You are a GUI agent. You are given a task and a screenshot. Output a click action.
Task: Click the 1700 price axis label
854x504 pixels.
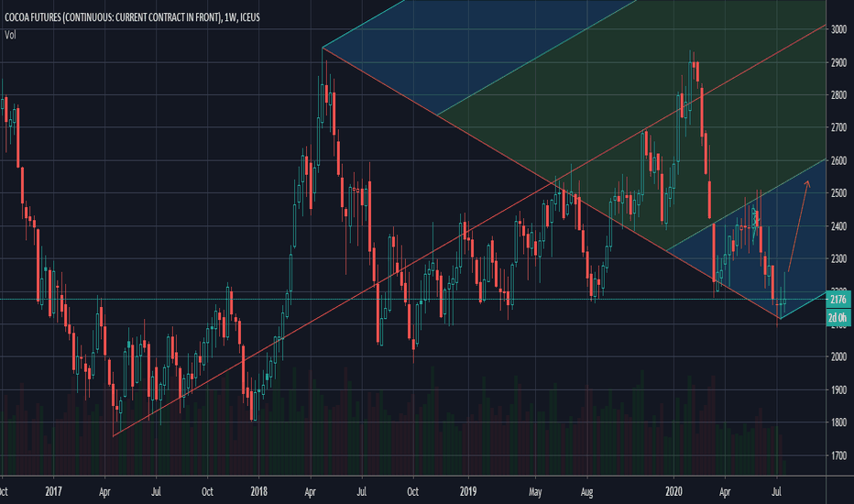tap(838, 455)
